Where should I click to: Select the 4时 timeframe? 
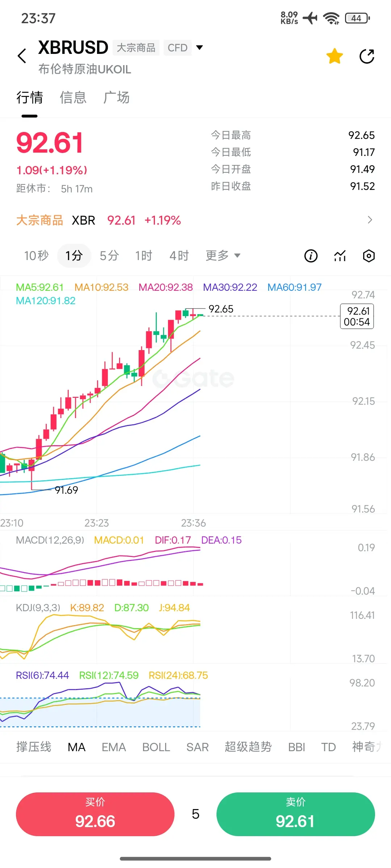click(x=179, y=256)
